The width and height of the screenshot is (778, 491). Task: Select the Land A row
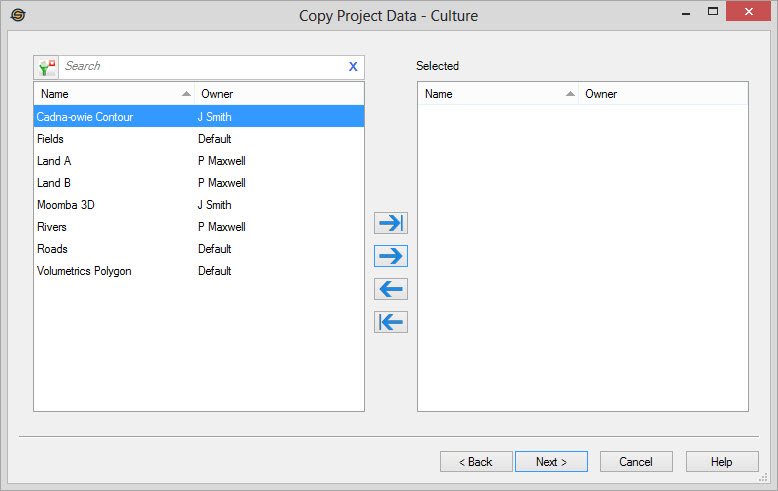[199, 161]
